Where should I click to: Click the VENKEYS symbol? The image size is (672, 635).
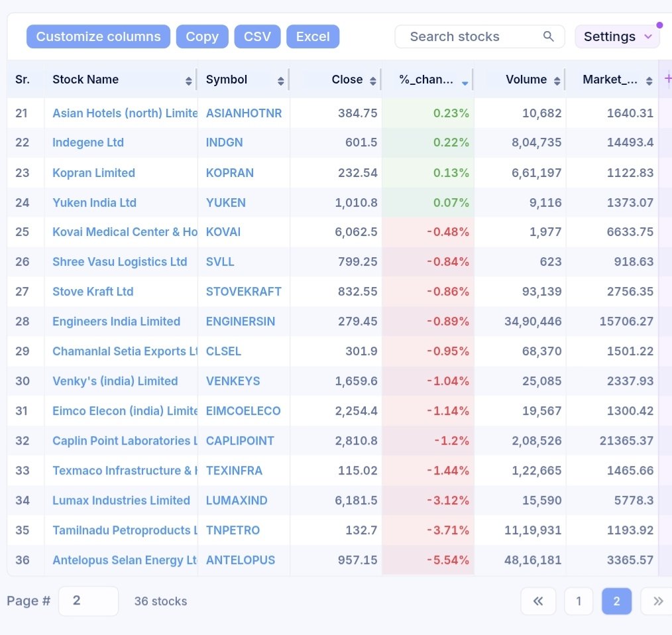click(233, 381)
